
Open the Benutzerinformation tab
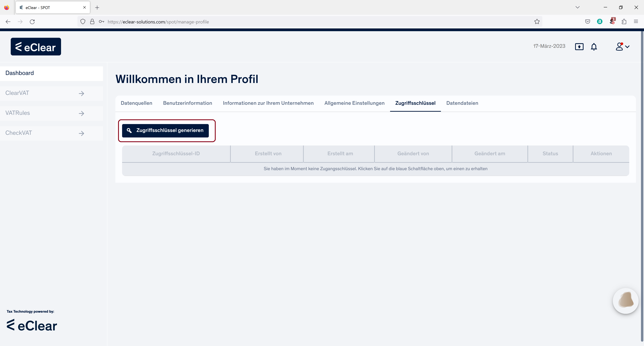point(187,103)
